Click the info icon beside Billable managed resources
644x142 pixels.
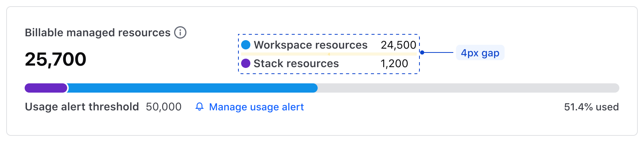(x=180, y=32)
